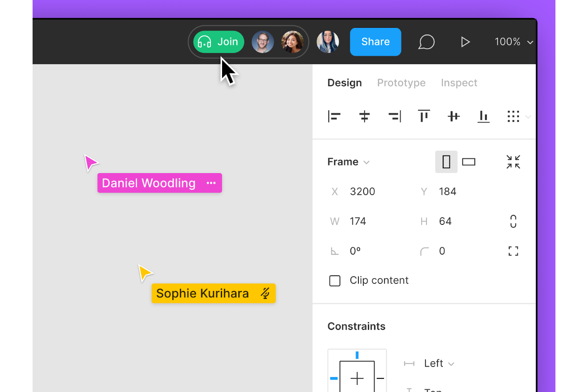Open the tidy up grid icon
The height and width of the screenshot is (392, 588).
click(x=513, y=116)
